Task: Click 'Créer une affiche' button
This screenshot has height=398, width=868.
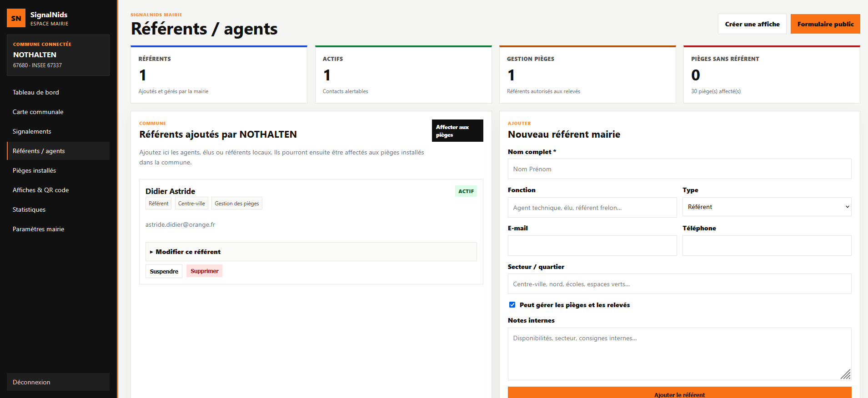Action: tap(752, 24)
